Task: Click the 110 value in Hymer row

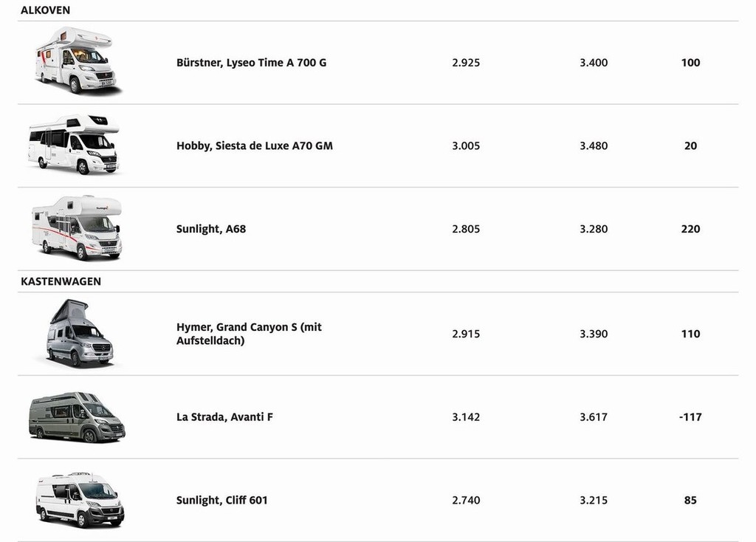Action: click(690, 334)
